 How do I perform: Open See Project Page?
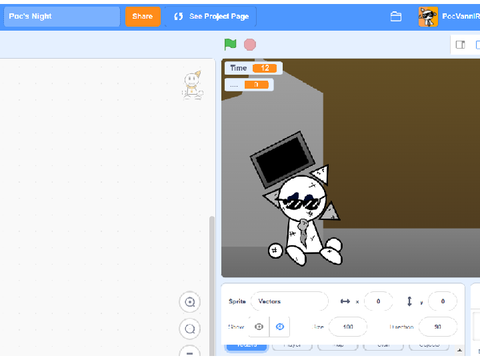[x=211, y=16]
